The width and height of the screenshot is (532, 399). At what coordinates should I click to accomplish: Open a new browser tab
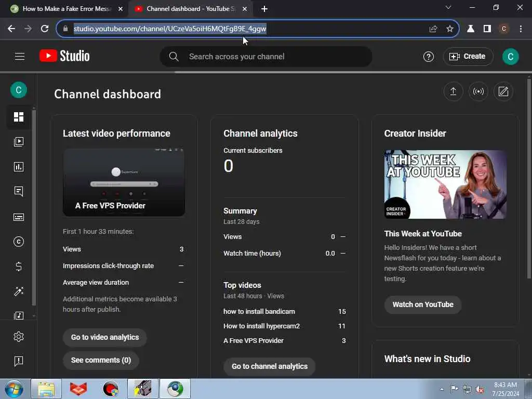[x=264, y=9]
